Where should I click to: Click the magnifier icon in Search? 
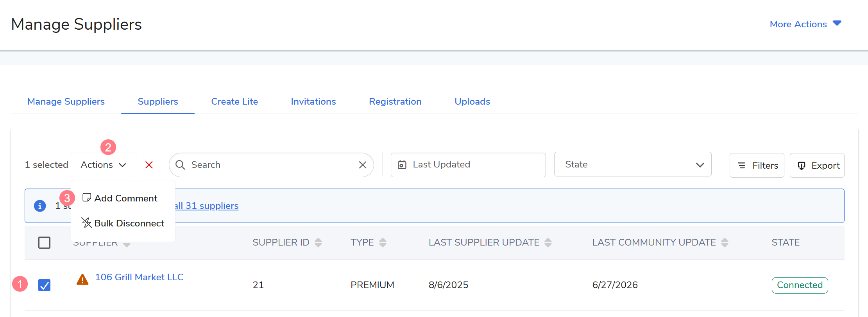pyautogui.click(x=180, y=165)
